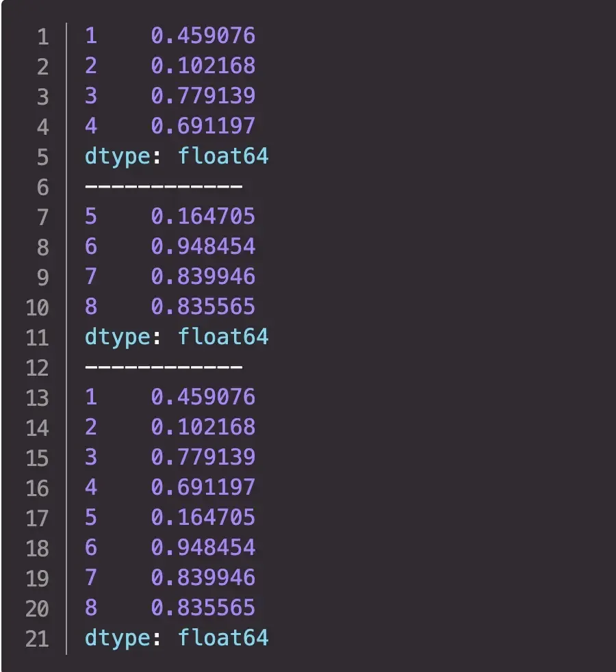616x672 pixels.
Task: Click value 0.835565 on line 10
Action: click(203, 307)
